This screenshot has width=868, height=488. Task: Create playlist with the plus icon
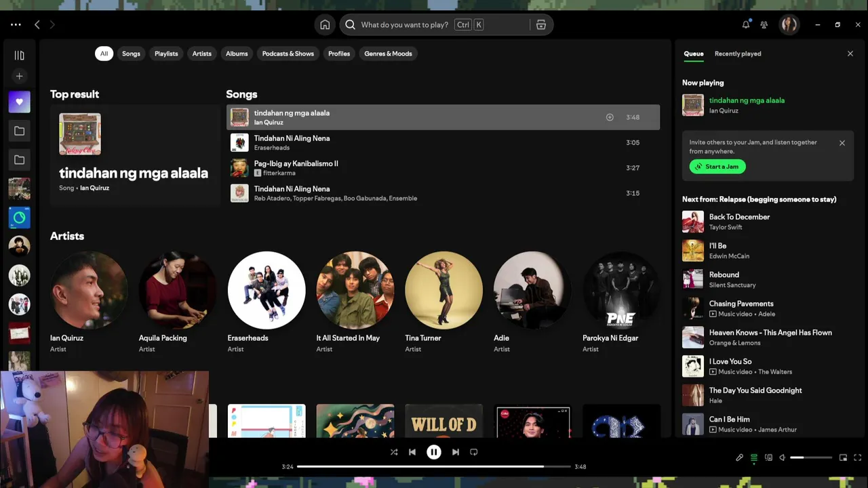point(19,76)
